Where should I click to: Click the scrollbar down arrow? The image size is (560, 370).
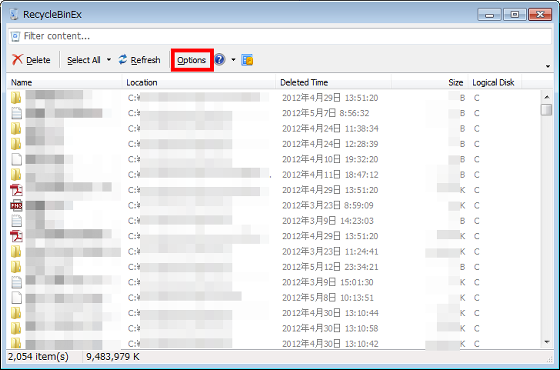[547, 342]
